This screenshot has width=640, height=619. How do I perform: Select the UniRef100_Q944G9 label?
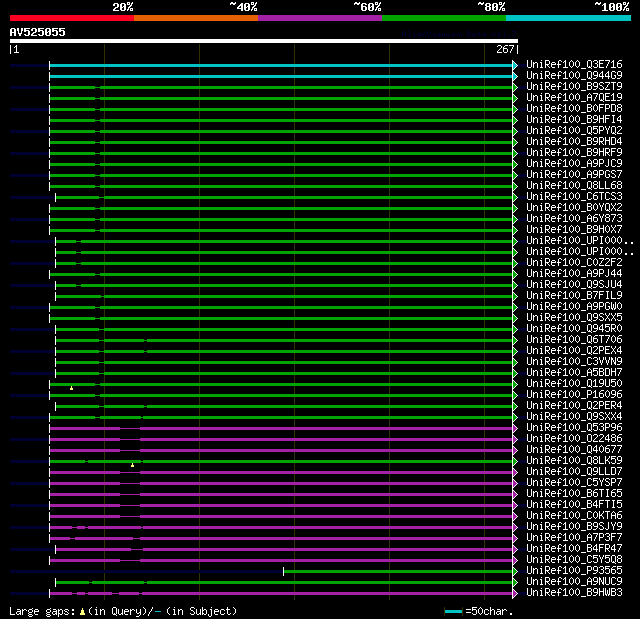[574, 75]
